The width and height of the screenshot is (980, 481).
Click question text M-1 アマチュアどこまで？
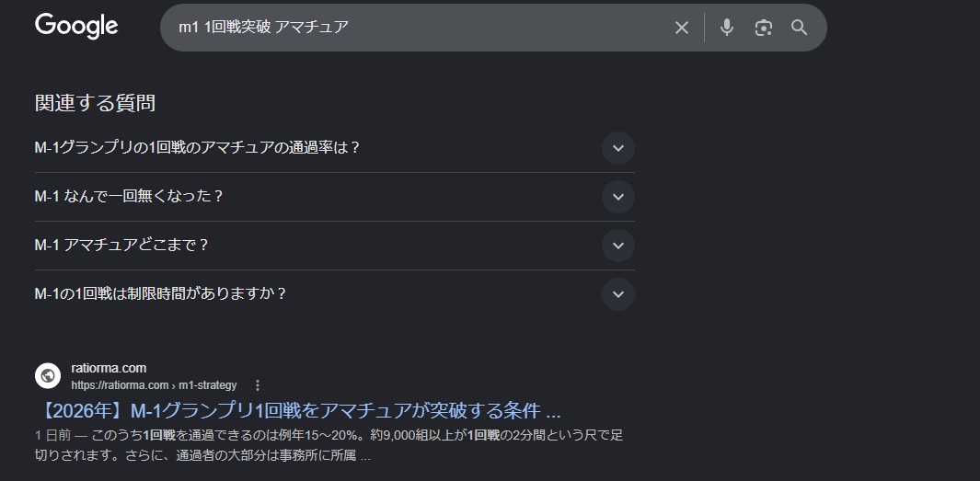click(x=121, y=245)
